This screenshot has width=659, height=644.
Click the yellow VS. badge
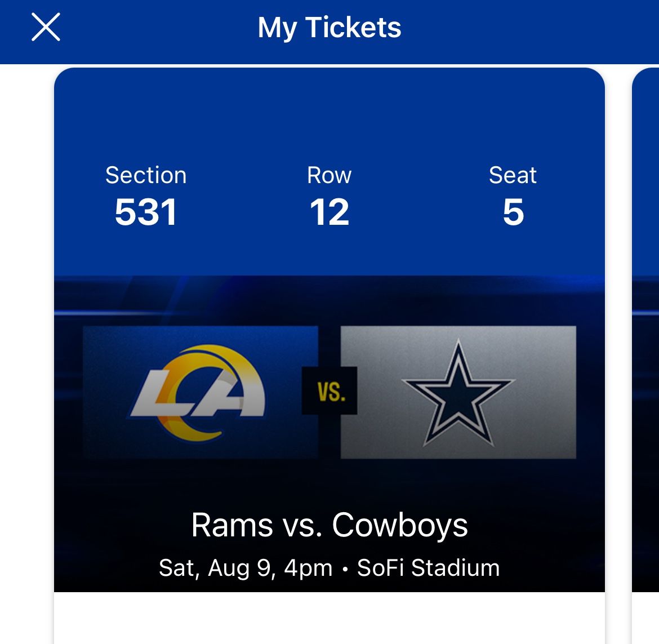(x=329, y=391)
